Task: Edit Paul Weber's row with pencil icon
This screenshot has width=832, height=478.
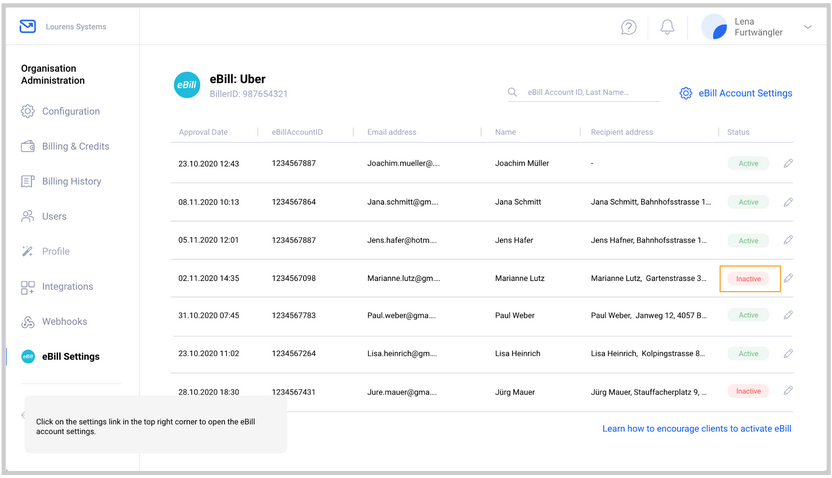Action: point(788,315)
